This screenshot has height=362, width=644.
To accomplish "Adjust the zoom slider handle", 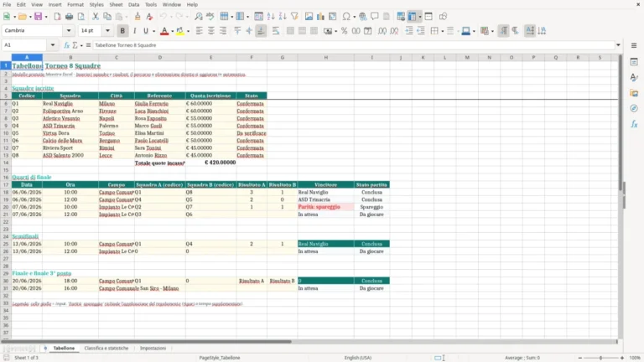I will click(x=600, y=358).
